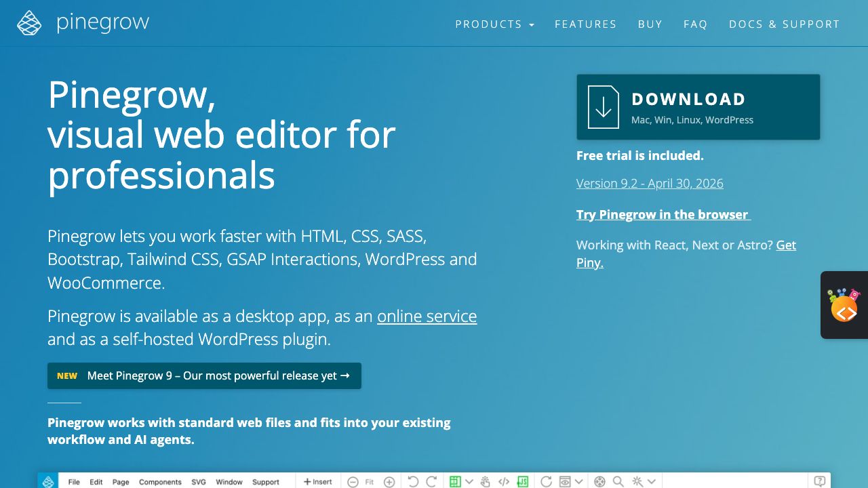Click the zoom in plus icon
This screenshot has height=488, width=868.
(389, 482)
